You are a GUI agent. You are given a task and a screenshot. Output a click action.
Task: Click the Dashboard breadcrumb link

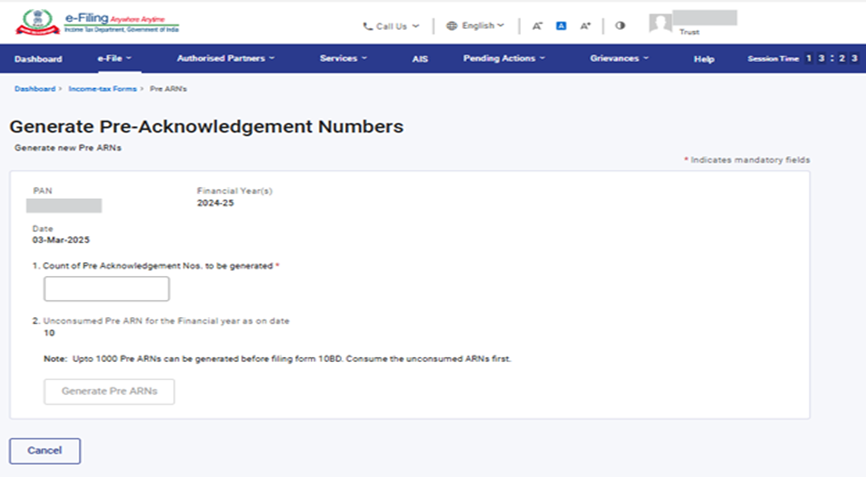35,88
